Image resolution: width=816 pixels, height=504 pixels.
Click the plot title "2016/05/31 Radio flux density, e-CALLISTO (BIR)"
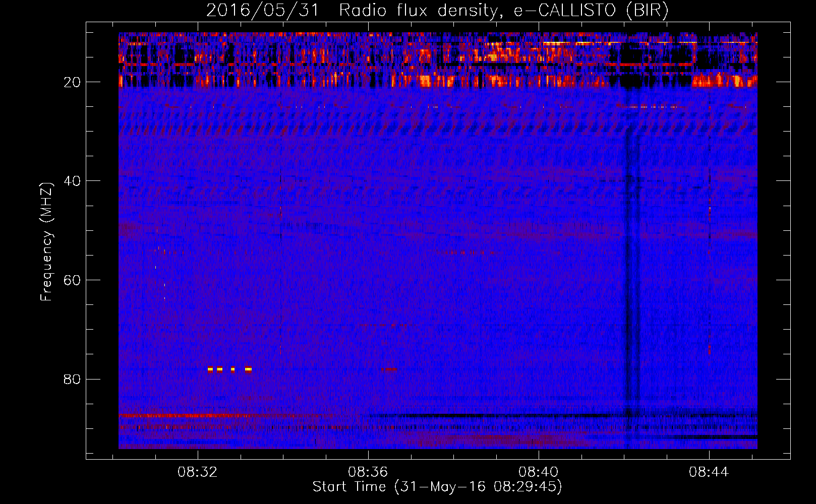[x=437, y=10]
